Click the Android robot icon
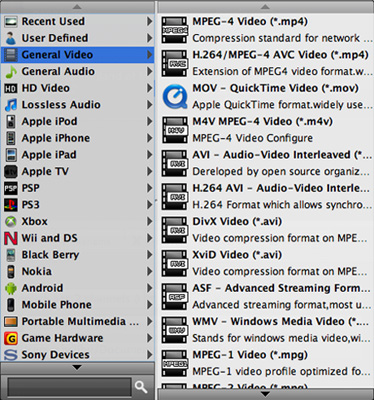This screenshot has height=400, width=374. [11, 288]
